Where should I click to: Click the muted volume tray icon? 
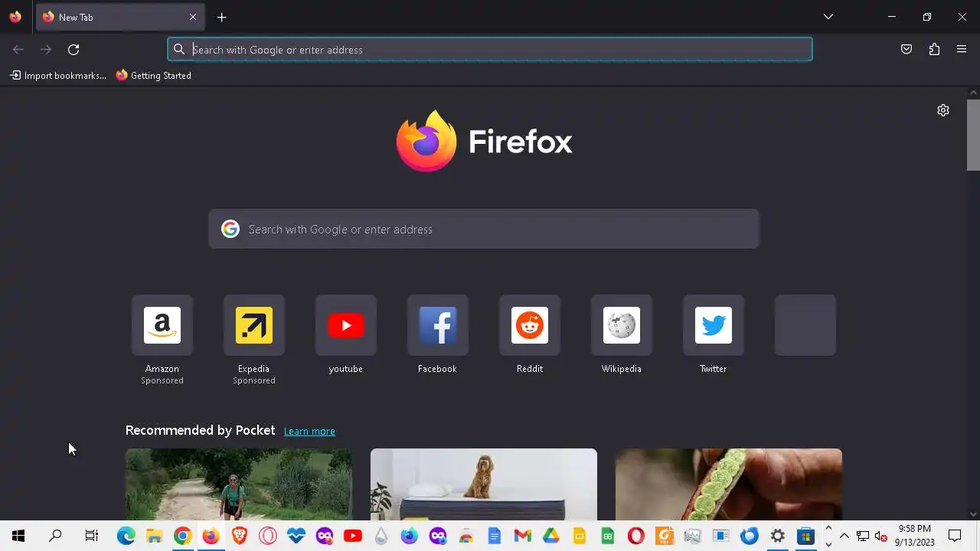point(880,536)
